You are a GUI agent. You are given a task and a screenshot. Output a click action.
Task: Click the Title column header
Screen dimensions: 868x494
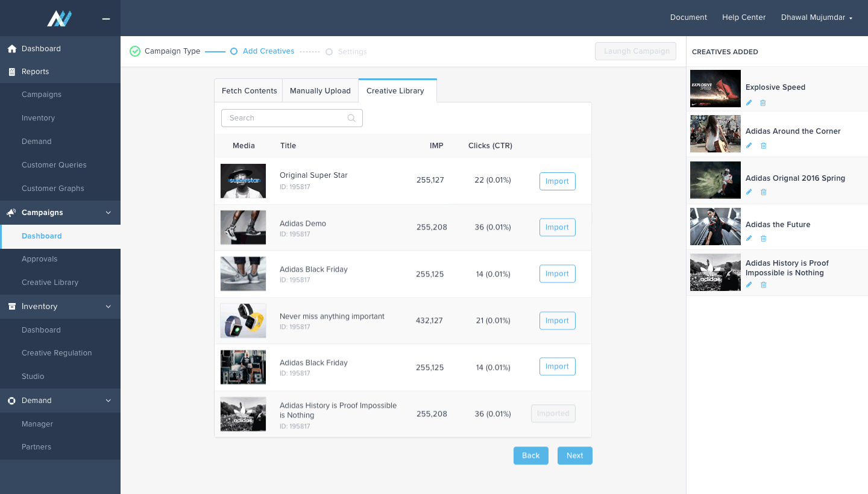[288, 146]
